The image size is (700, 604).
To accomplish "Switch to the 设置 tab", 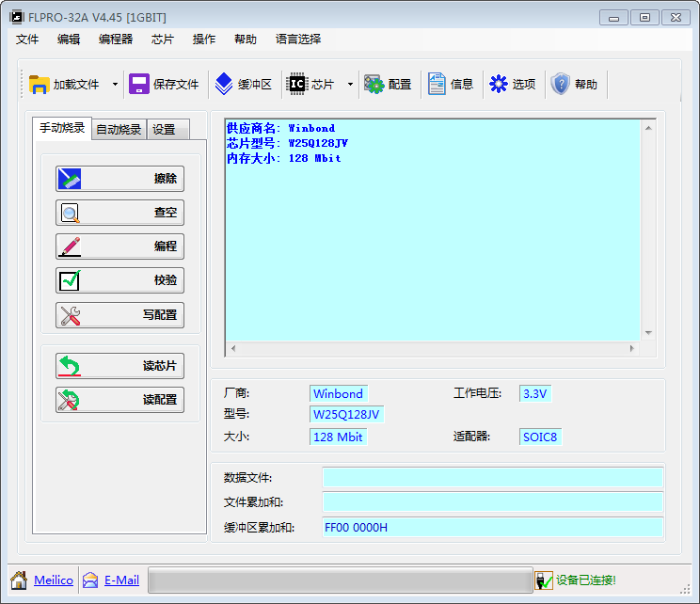I will click(164, 130).
